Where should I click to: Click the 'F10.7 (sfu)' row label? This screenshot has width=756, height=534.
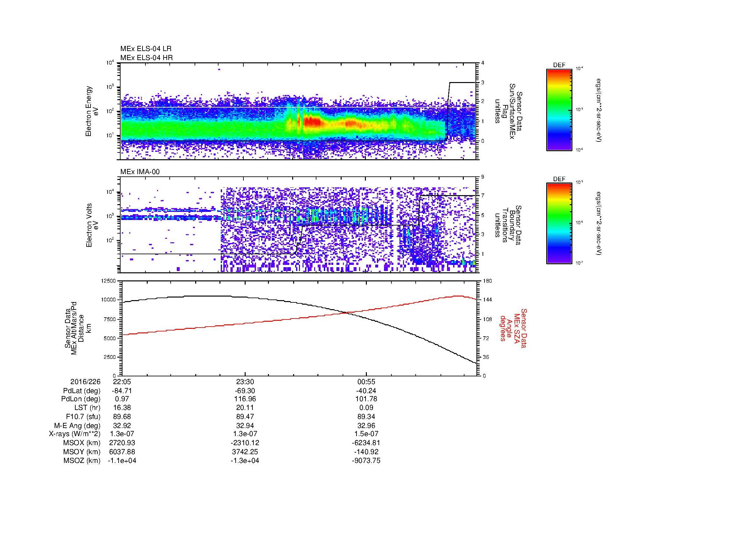83,417
